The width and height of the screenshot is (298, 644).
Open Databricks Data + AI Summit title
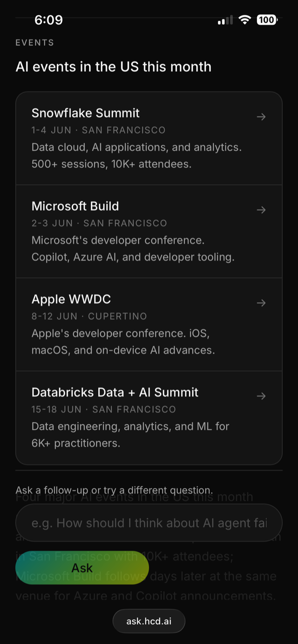[x=115, y=392]
